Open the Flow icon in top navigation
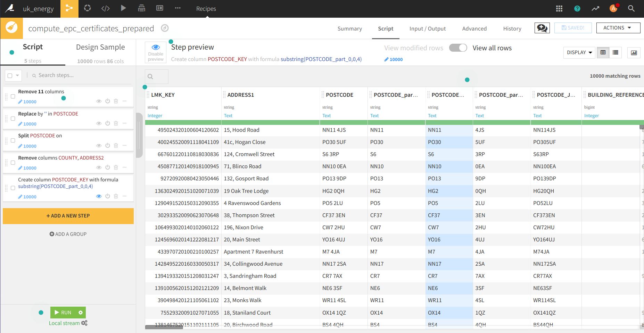This screenshot has width=644, height=333. (x=69, y=8)
